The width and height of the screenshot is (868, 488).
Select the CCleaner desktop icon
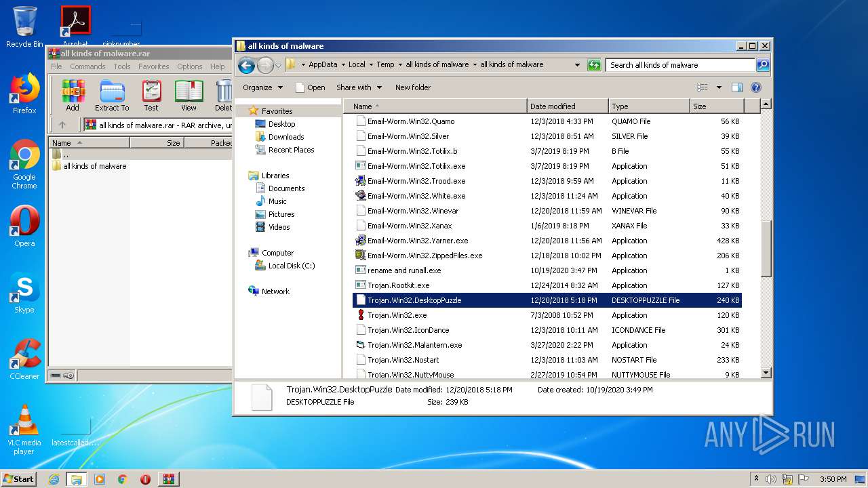point(24,359)
